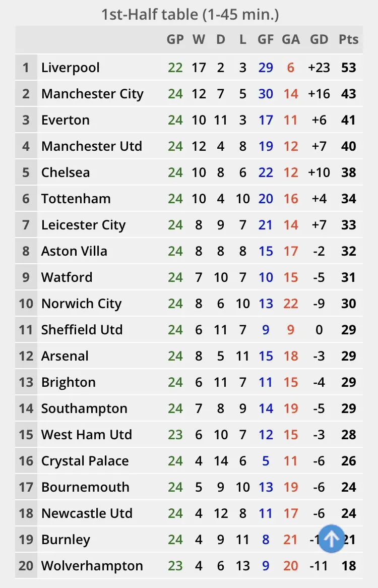Viewport: 378px width, 588px height.
Task: Open the Liverpool team link
Action: (x=71, y=68)
